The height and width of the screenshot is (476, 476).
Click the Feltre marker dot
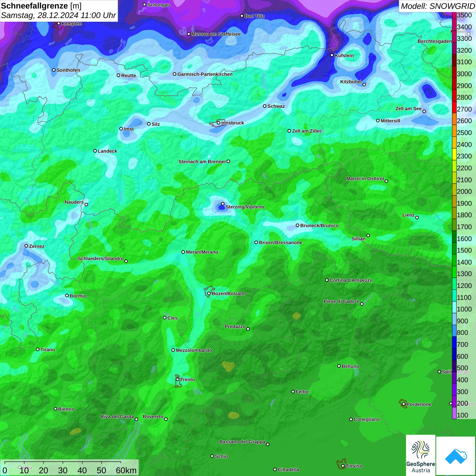(293, 392)
